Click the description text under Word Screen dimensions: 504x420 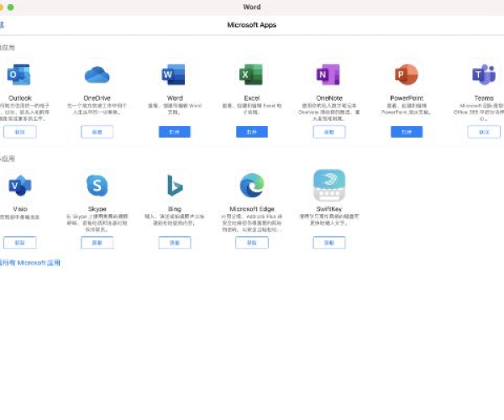click(175, 109)
